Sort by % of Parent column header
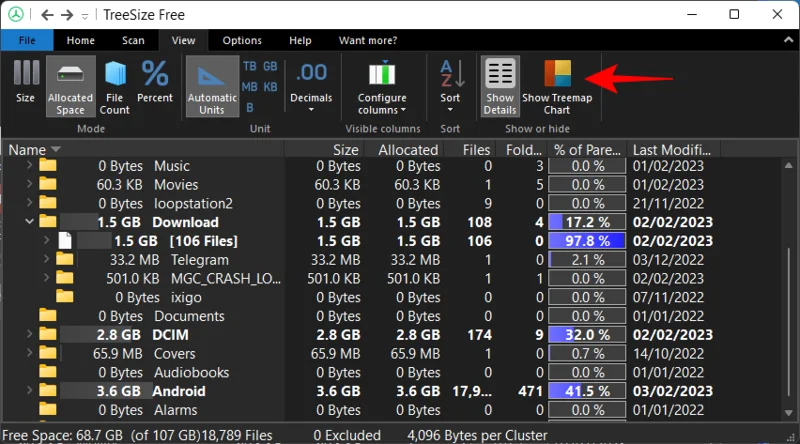The width and height of the screenshot is (800, 444). (x=587, y=150)
